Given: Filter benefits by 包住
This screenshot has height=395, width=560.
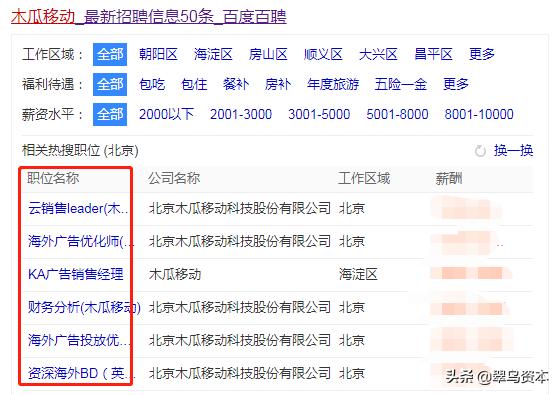Looking at the screenshot, I should tap(194, 84).
